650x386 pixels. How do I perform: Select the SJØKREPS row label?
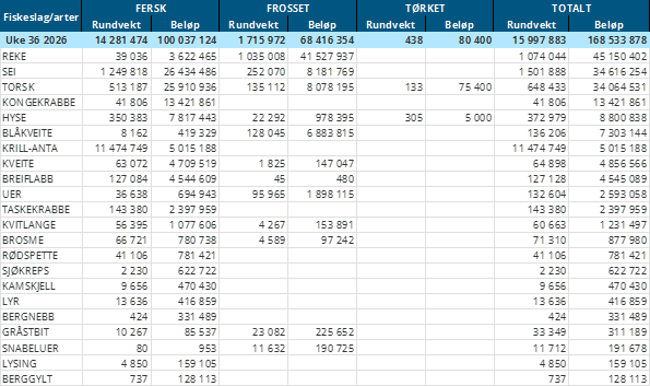26,271
